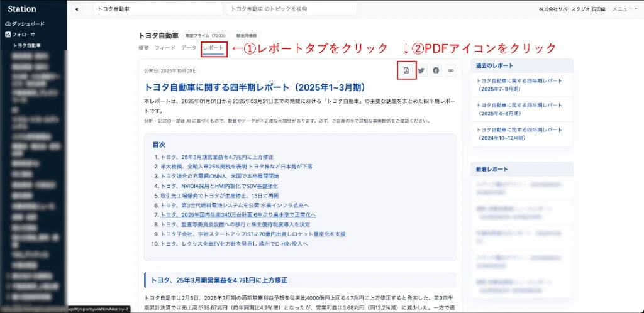This screenshot has width=644, height=313.
Task: Switch to レポート tab
Action: (x=213, y=48)
